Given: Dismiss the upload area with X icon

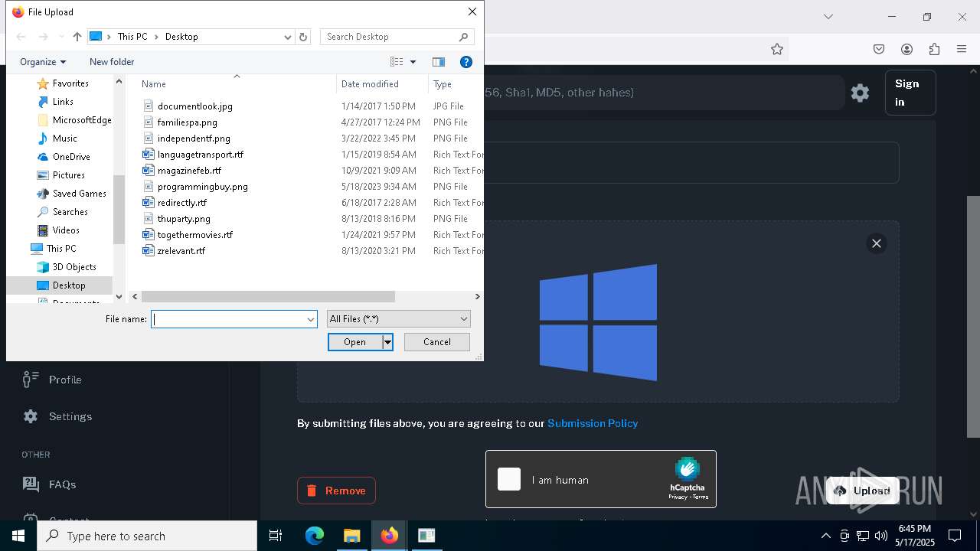Looking at the screenshot, I should pos(877,243).
